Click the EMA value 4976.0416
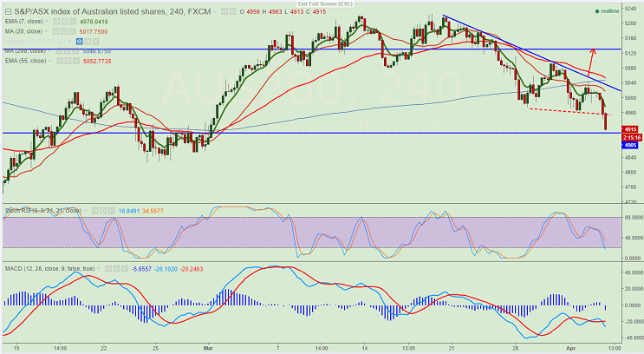The height and width of the screenshot is (354, 644). pyautogui.click(x=94, y=22)
